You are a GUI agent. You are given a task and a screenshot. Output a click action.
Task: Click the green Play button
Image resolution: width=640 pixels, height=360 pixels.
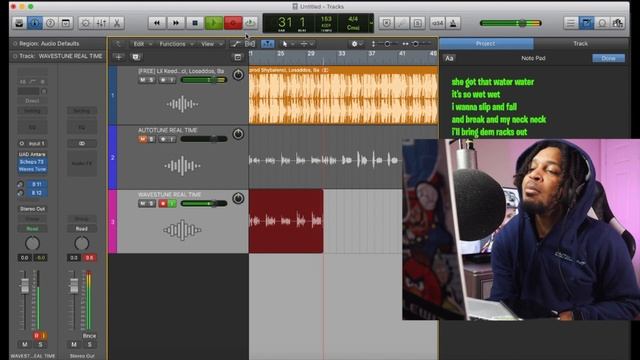[213, 23]
